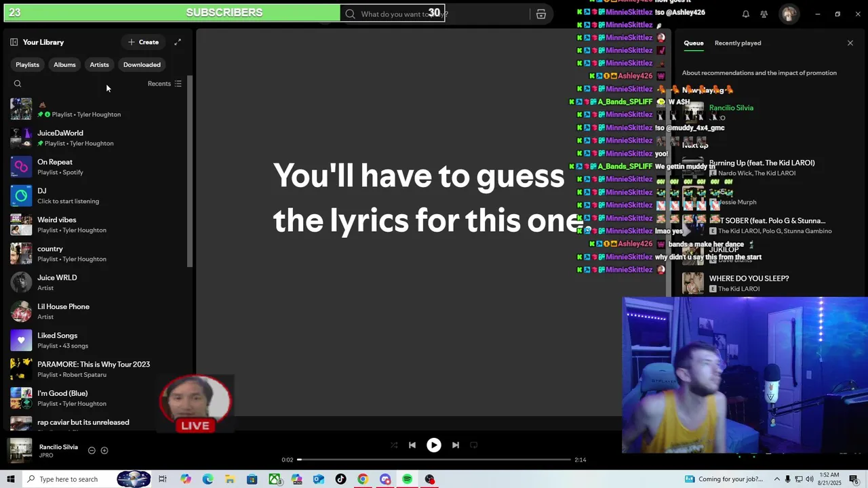Screen dimensions: 868x488
Task: Open the now playing album art thumbnail
Action: click(x=20, y=451)
